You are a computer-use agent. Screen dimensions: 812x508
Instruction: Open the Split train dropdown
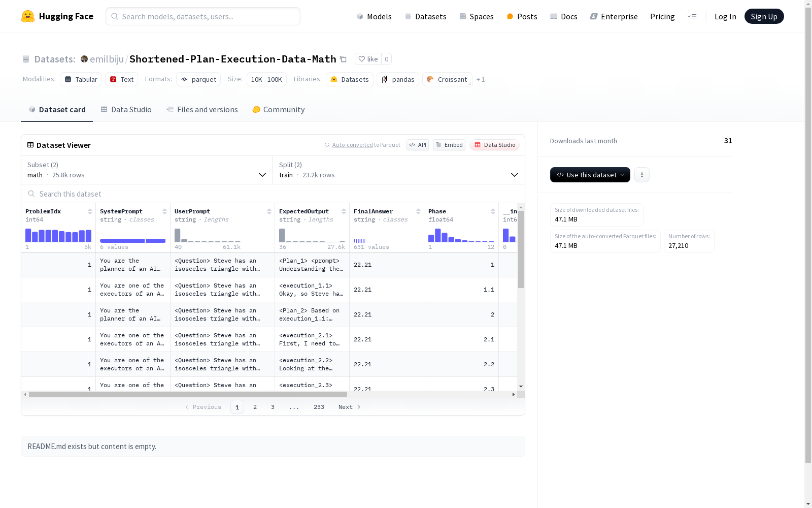[x=399, y=170]
